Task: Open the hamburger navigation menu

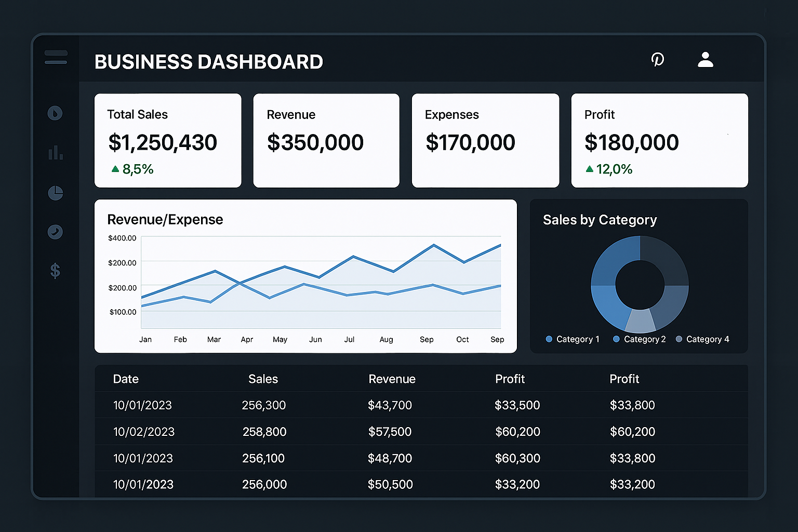Action: pos(56,57)
